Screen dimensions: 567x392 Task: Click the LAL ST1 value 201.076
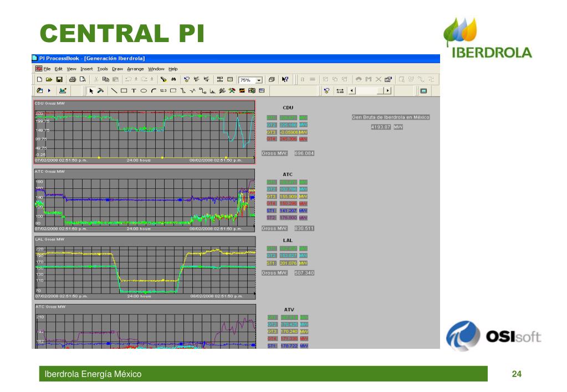[288, 263]
